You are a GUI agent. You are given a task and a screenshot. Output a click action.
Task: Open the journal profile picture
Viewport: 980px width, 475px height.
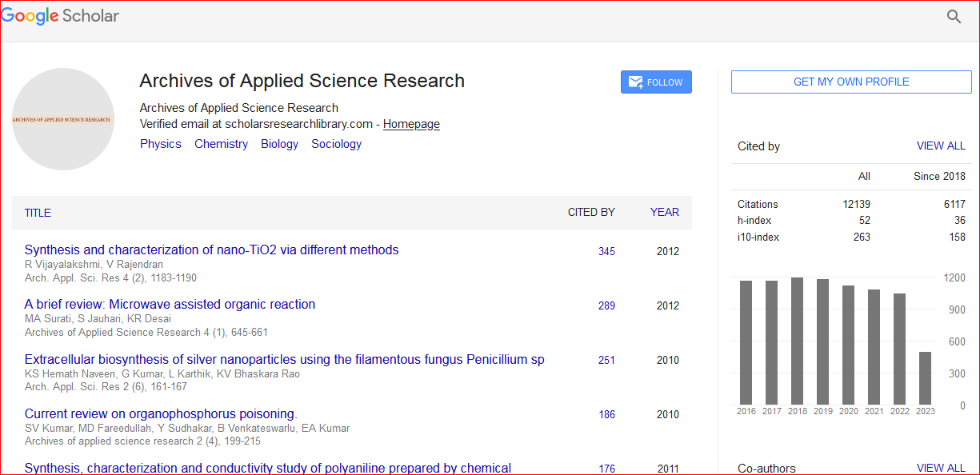point(63,119)
